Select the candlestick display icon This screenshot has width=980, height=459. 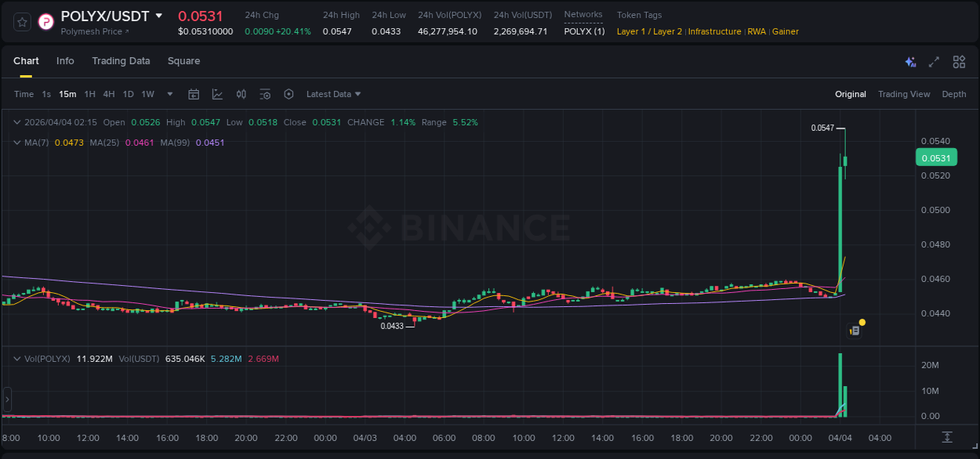coord(241,94)
